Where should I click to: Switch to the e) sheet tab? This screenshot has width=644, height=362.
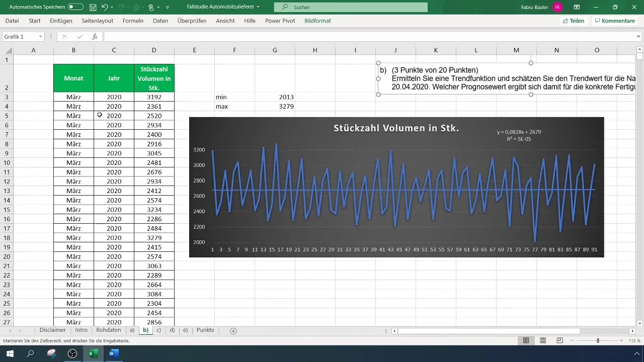(x=185, y=330)
